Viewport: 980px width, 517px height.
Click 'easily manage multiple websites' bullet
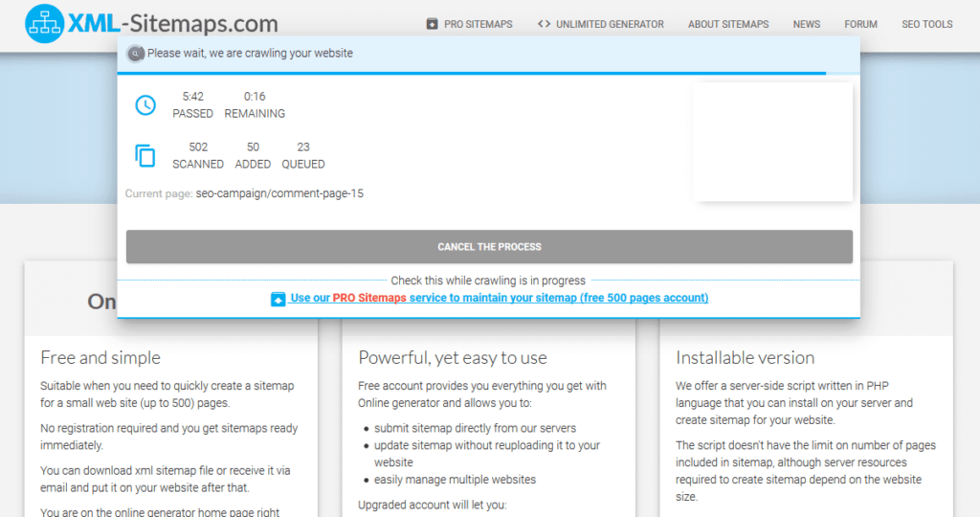click(455, 480)
